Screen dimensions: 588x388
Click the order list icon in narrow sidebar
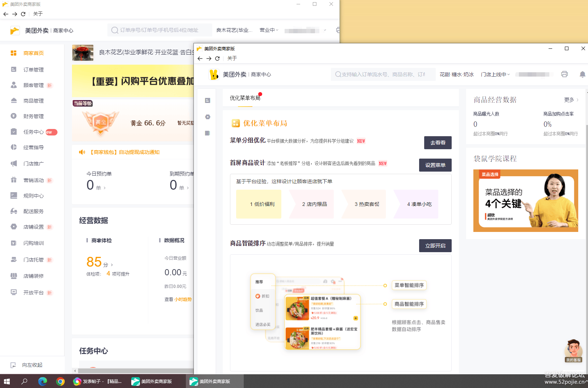[x=208, y=100]
